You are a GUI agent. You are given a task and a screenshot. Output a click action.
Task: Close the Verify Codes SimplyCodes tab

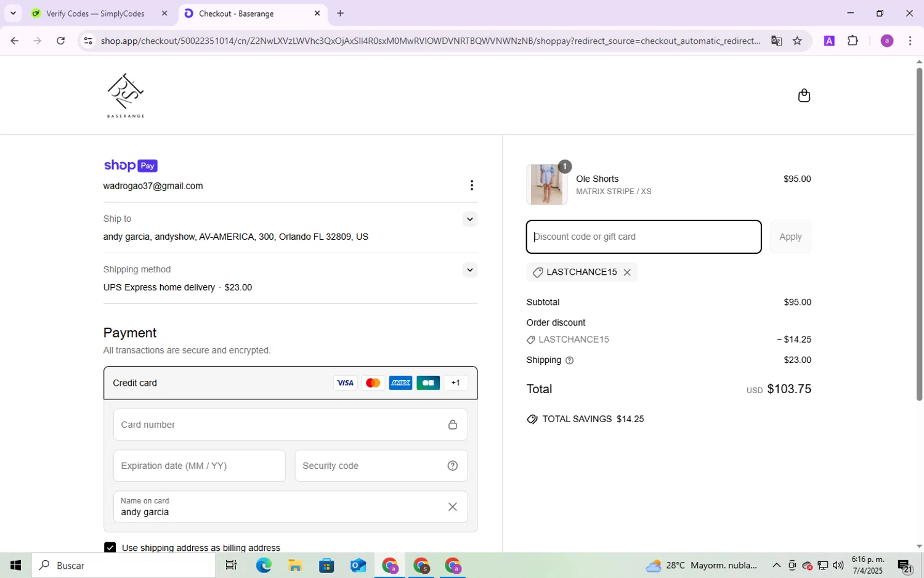point(164,13)
